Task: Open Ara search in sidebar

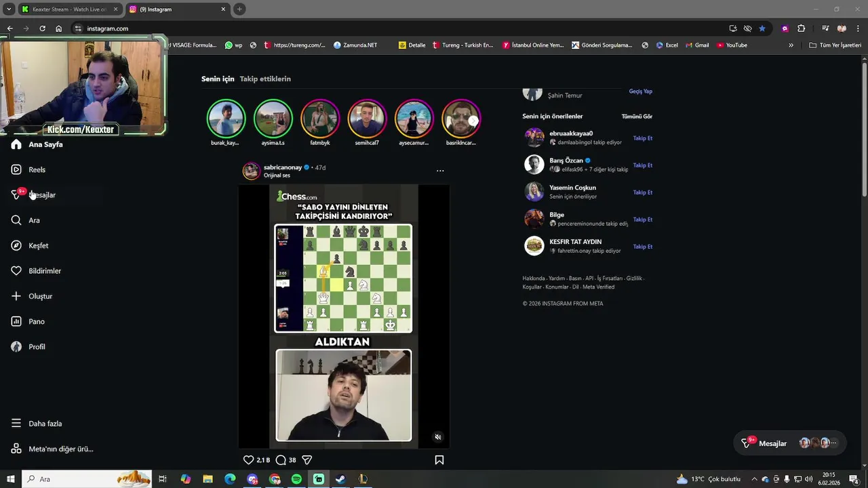Action: (26, 220)
